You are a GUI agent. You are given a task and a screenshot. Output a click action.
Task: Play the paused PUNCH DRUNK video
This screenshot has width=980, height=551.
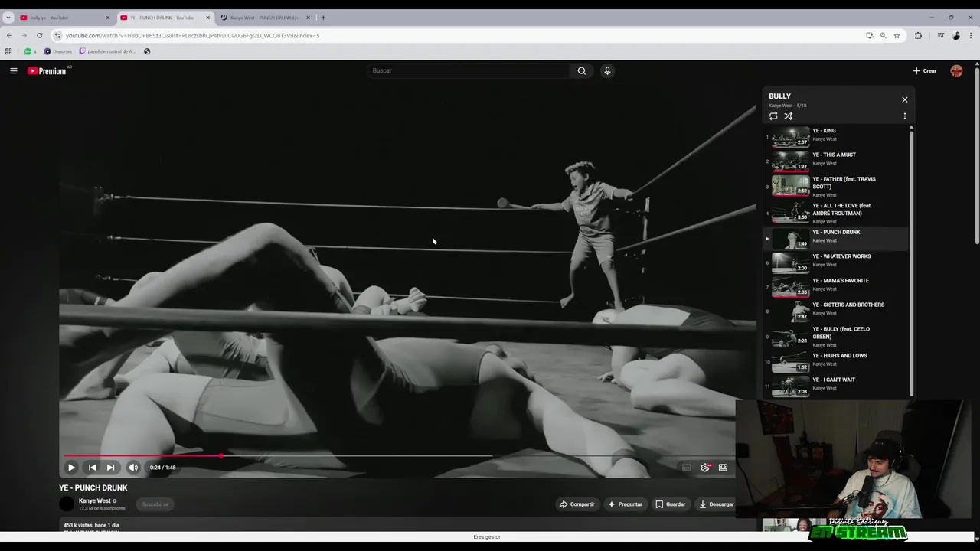[x=71, y=468]
